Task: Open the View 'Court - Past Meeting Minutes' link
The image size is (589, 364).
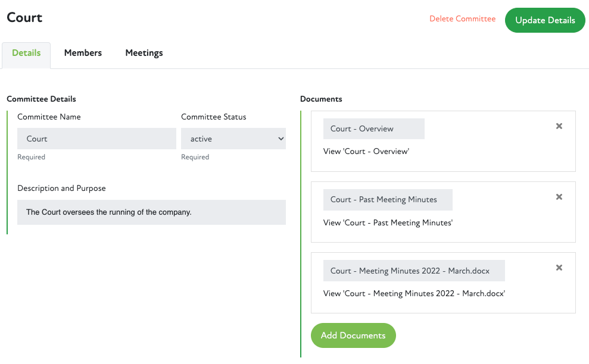Action: pyautogui.click(x=388, y=222)
